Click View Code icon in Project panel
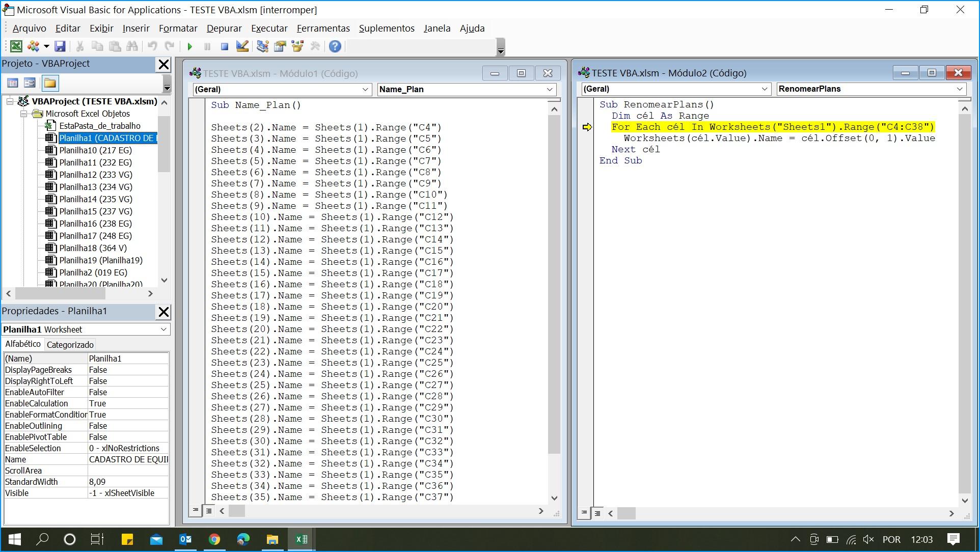This screenshot has width=980, height=552. 13,83
